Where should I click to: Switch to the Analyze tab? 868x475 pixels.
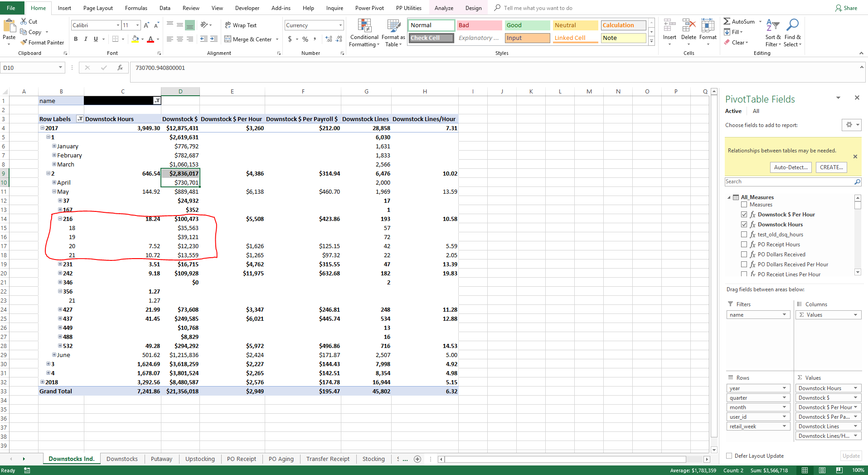click(444, 8)
